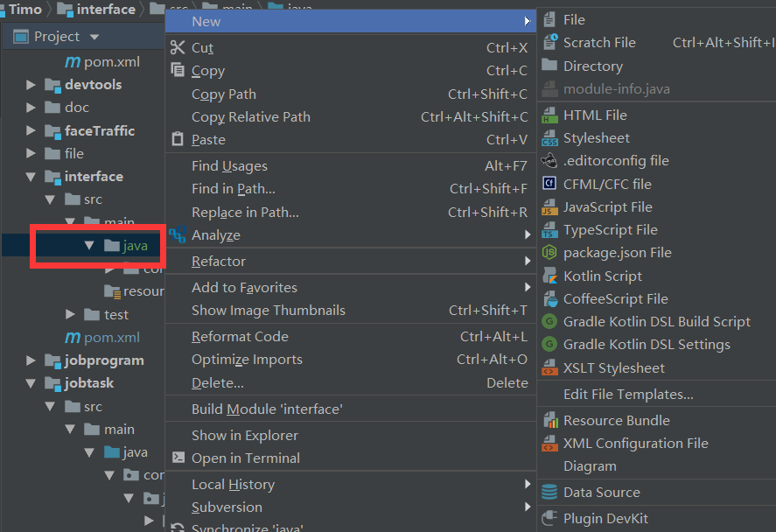This screenshot has height=532, width=776.
Task: Click the JavaScript File icon
Action: tap(549, 206)
